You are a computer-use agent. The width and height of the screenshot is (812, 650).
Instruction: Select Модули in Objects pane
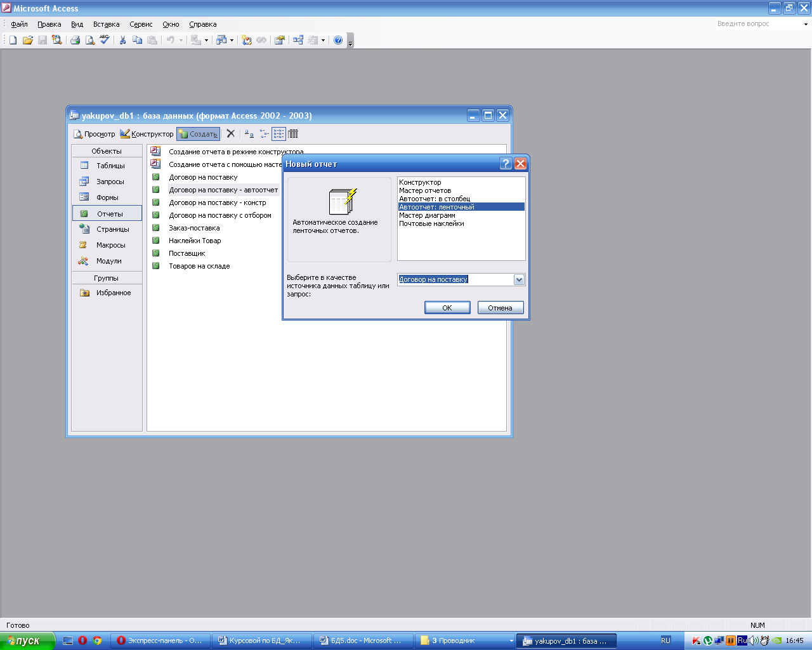(107, 261)
